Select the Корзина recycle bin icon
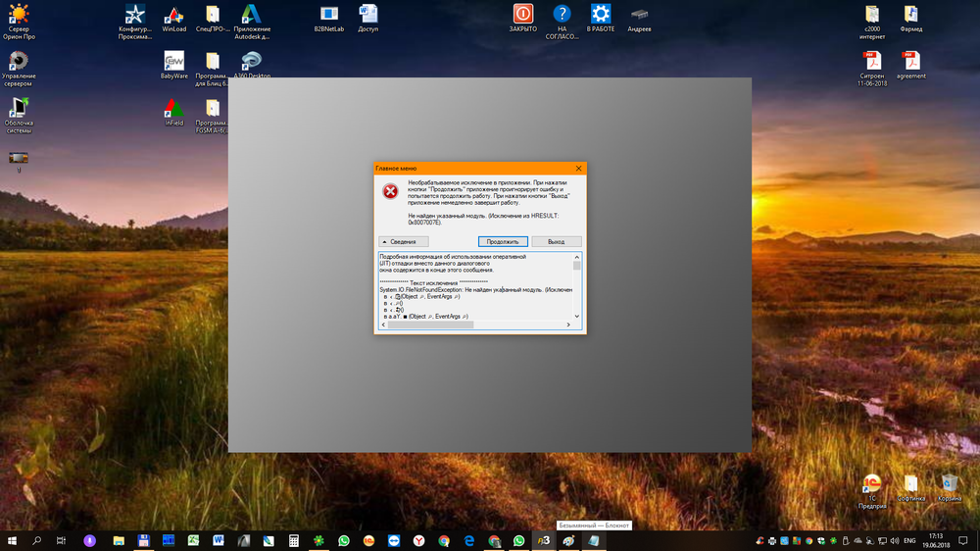980x551 pixels. coord(949,484)
